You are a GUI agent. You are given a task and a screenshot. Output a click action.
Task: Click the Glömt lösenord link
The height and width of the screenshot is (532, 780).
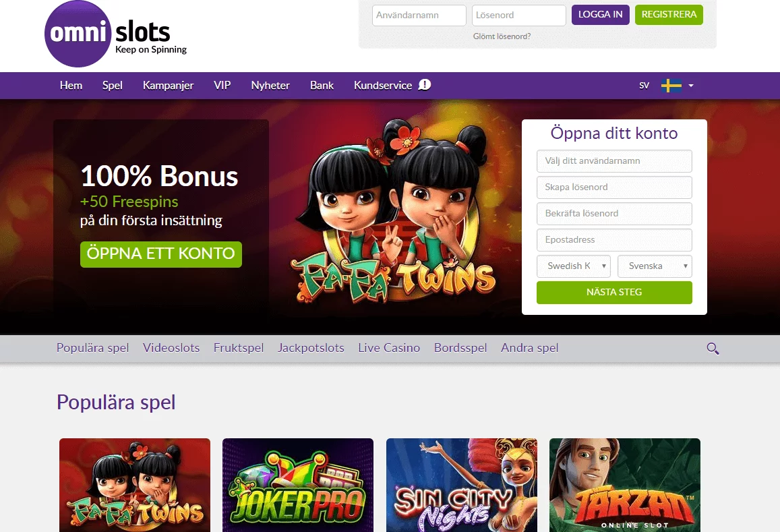502,36
